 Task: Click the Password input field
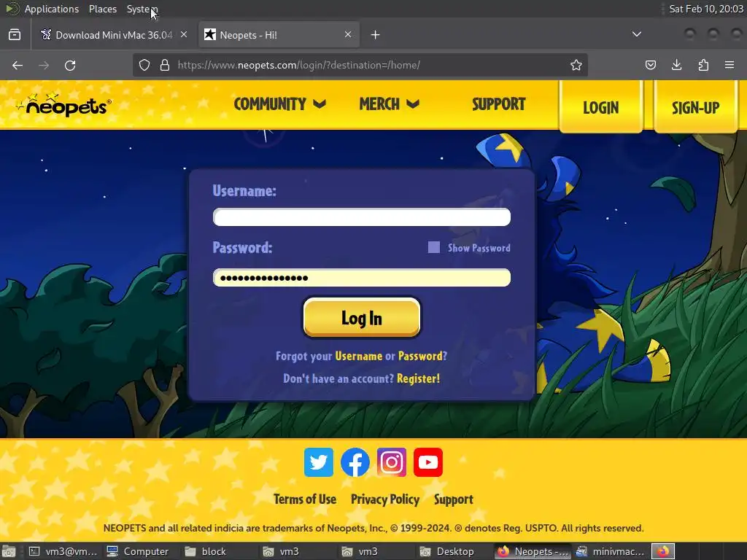click(x=362, y=278)
